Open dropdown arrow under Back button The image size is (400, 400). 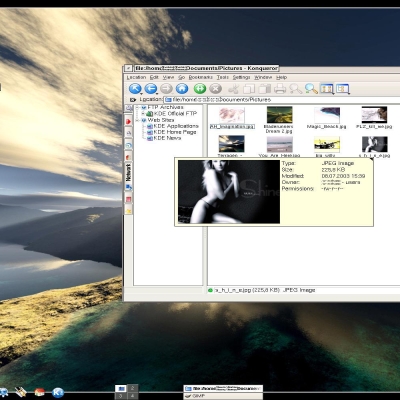point(156,94)
